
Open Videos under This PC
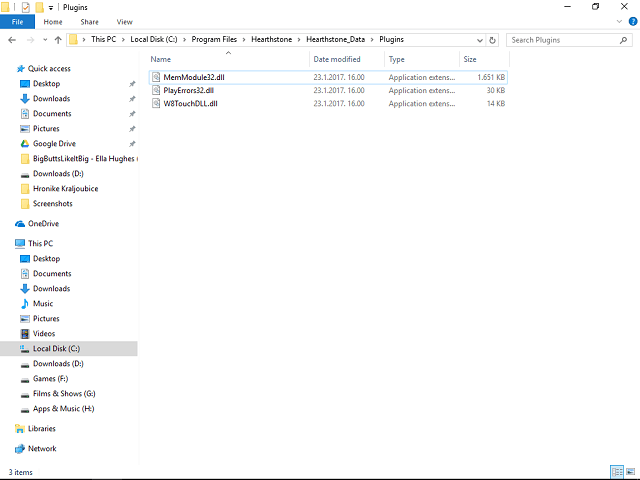pyautogui.click(x=44, y=333)
